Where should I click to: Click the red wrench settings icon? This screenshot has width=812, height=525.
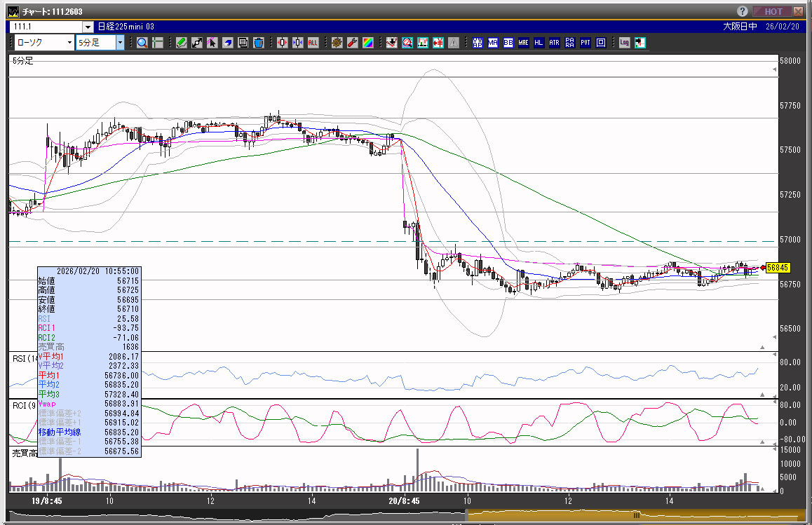click(352, 43)
